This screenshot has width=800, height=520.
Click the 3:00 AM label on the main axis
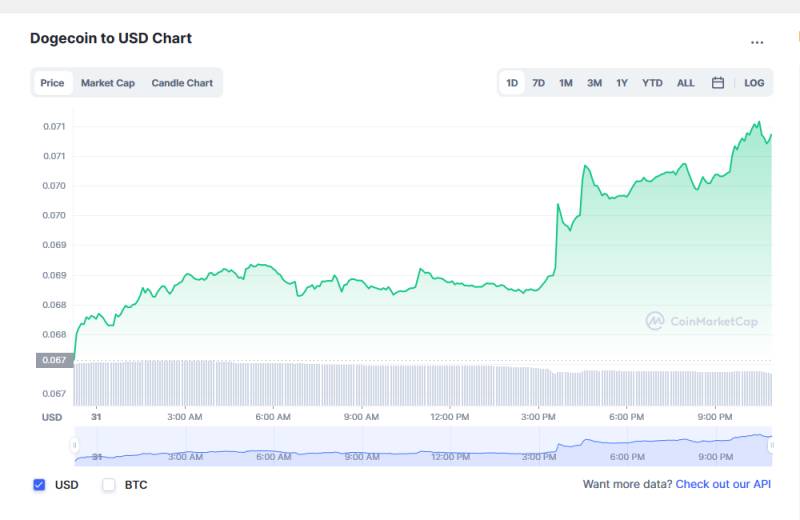pyautogui.click(x=185, y=417)
